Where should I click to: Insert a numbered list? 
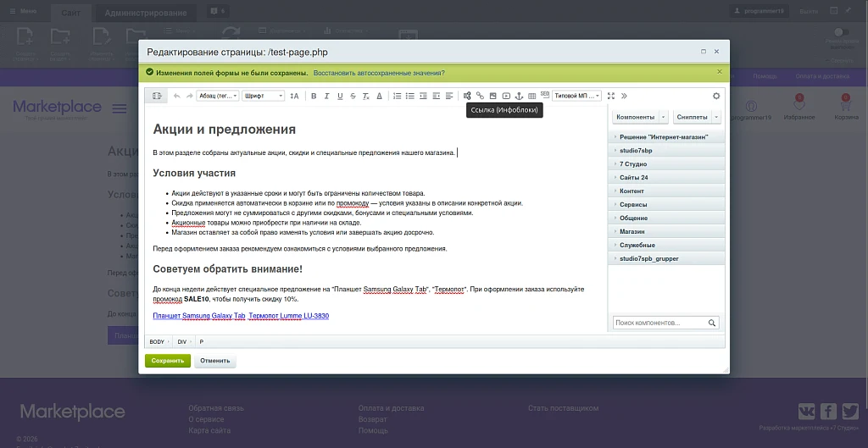point(397,96)
